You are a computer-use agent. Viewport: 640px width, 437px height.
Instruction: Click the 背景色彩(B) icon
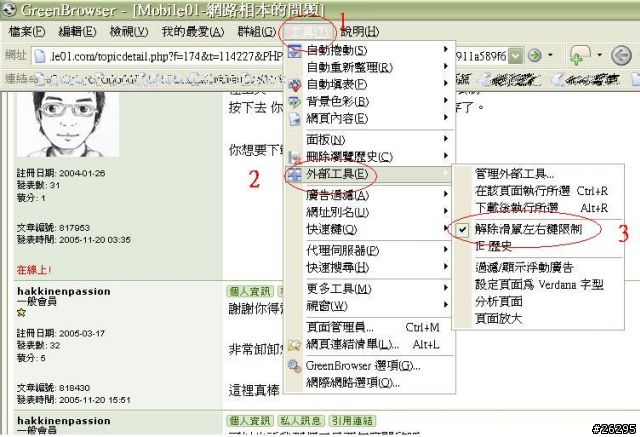coord(294,102)
